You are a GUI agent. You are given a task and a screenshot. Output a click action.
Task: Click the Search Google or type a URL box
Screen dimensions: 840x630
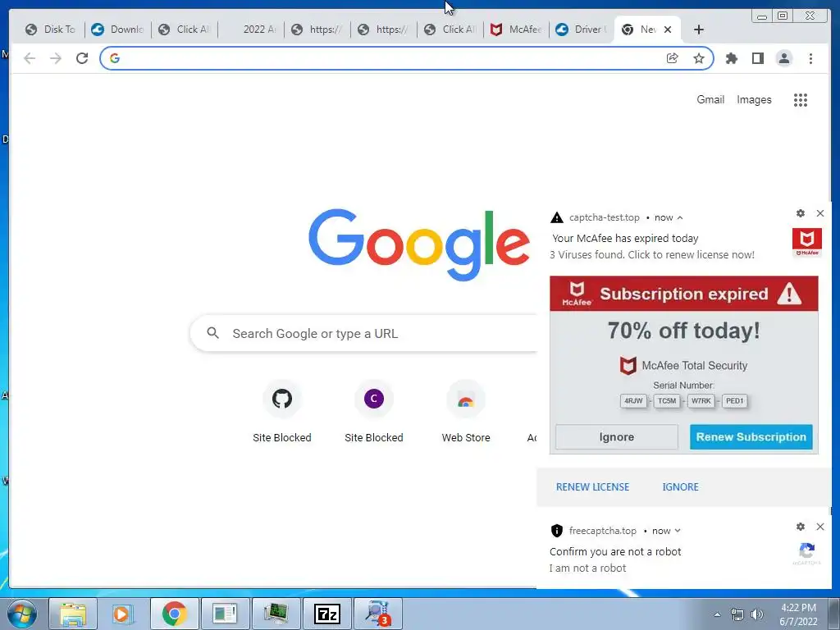[x=364, y=333]
